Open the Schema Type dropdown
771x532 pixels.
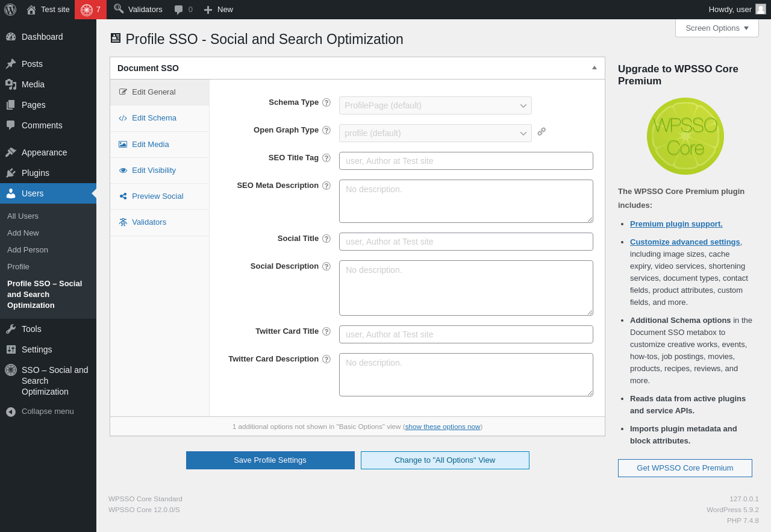435,105
